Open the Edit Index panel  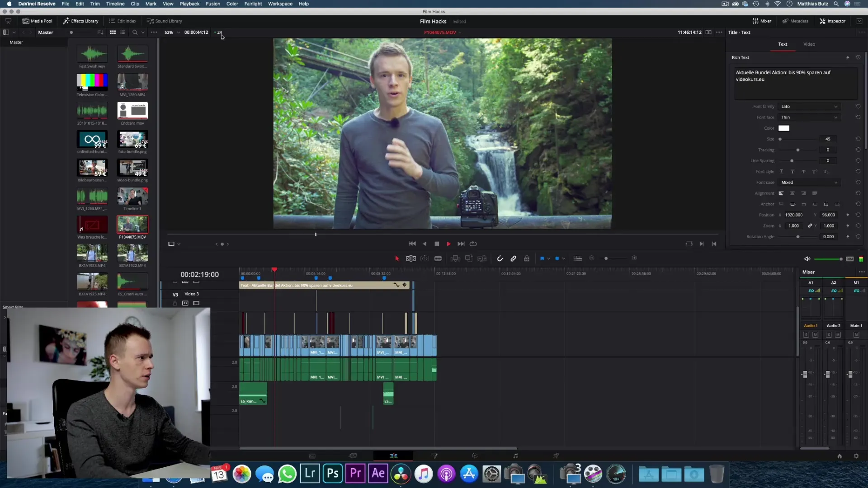pyautogui.click(x=123, y=21)
